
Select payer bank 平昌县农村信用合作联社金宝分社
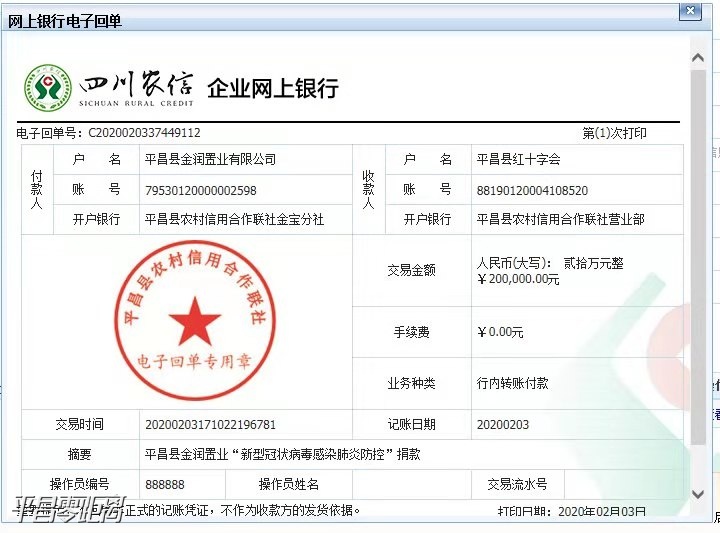tap(234, 219)
